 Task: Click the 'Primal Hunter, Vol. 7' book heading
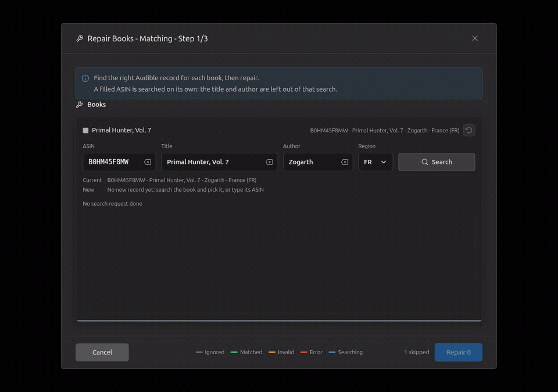(x=121, y=130)
